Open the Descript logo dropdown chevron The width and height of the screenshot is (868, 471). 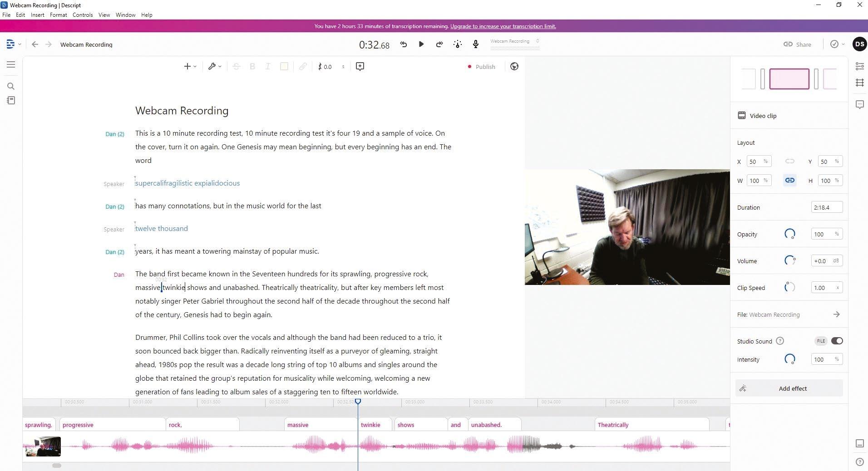click(x=20, y=44)
